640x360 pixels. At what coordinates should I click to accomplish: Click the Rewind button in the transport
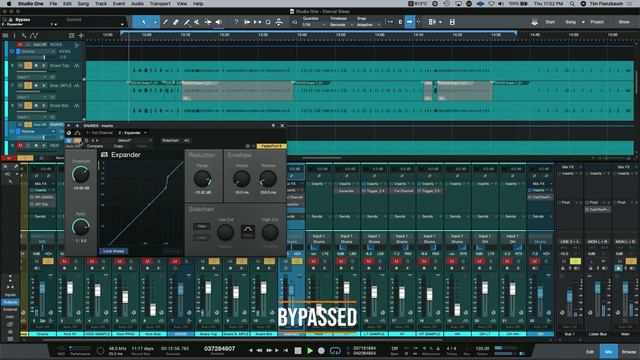tap(259, 351)
